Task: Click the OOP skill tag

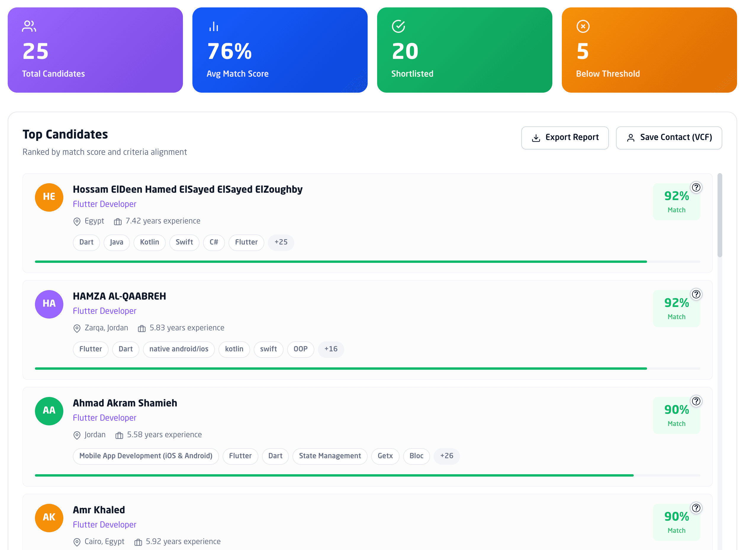Action: [x=300, y=349]
